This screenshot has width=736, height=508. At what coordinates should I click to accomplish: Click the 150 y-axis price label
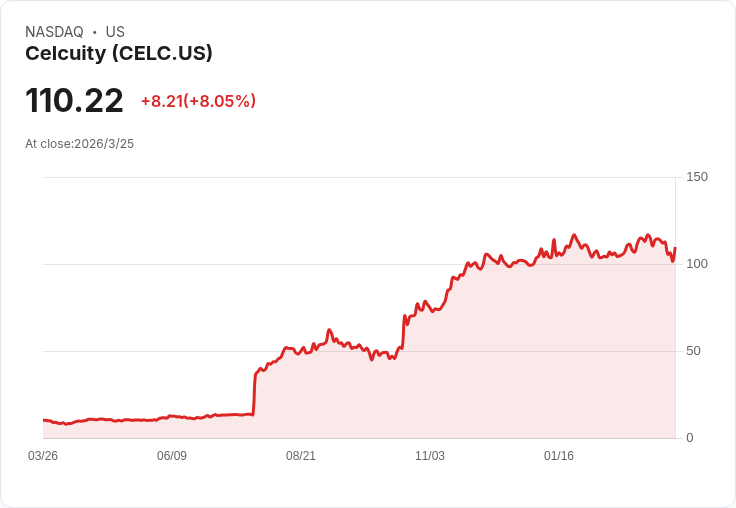697,177
